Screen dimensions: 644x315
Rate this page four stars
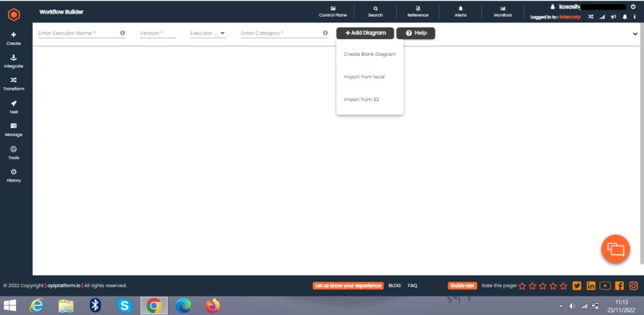click(x=553, y=285)
